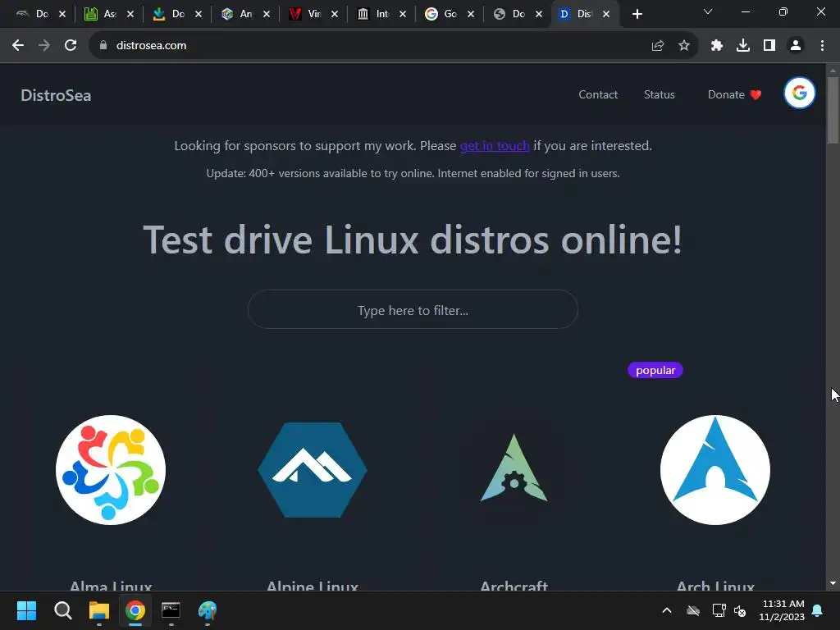
Task: Open Windows taskbar search
Action: click(62, 610)
